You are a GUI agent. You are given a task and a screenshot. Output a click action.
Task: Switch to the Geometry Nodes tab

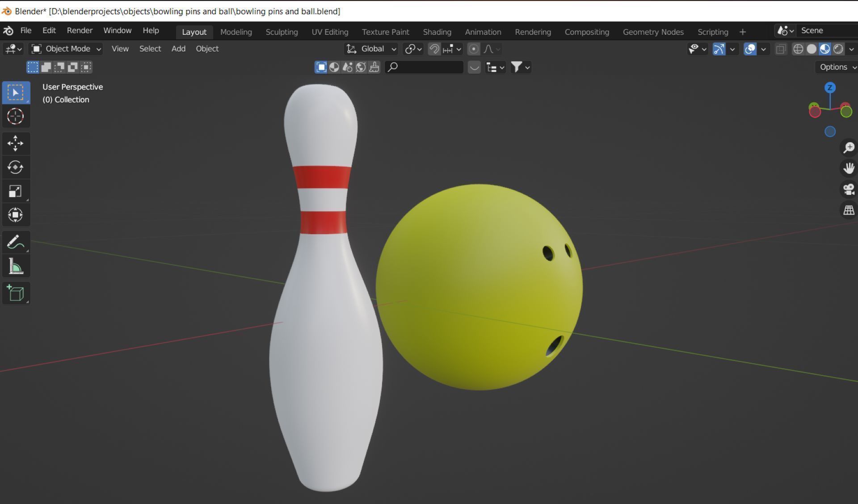click(653, 32)
